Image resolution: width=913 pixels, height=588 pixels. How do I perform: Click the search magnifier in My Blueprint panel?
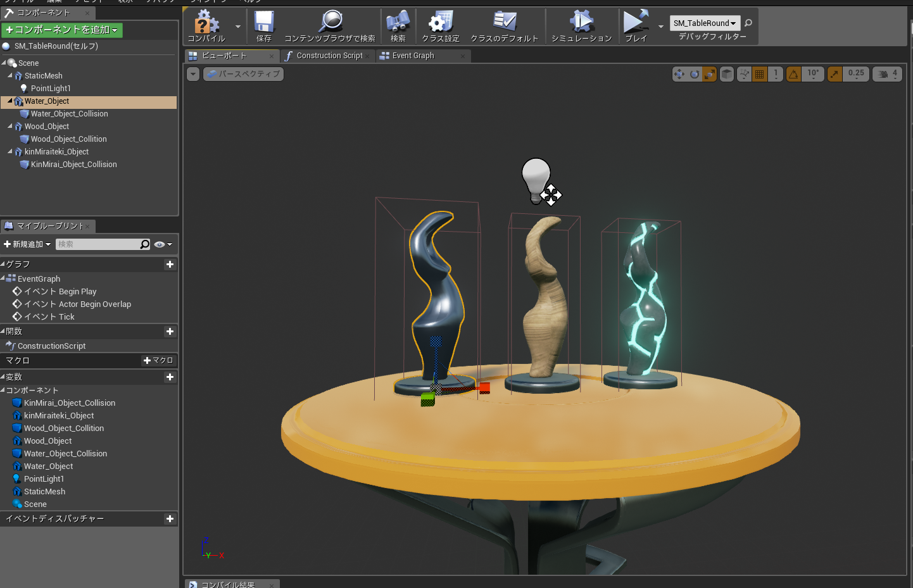click(145, 244)
